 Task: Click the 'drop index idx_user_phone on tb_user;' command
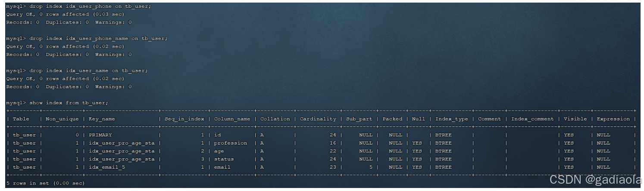[90, 6]
